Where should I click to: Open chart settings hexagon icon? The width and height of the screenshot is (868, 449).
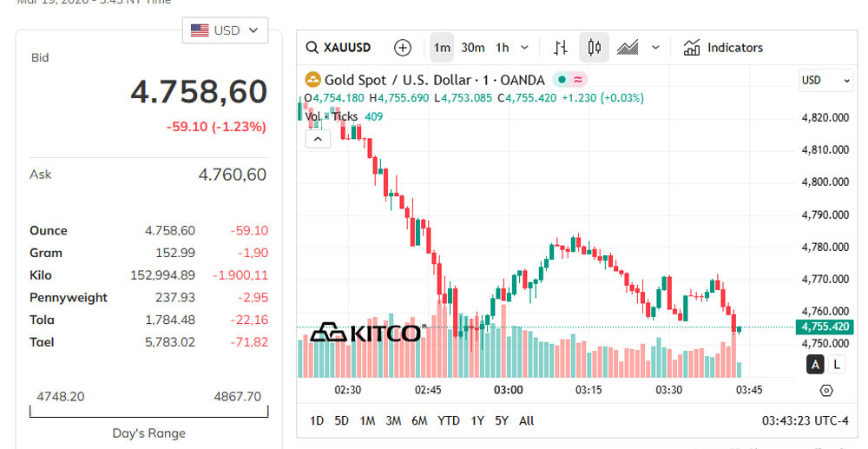[x=825, y=391]
